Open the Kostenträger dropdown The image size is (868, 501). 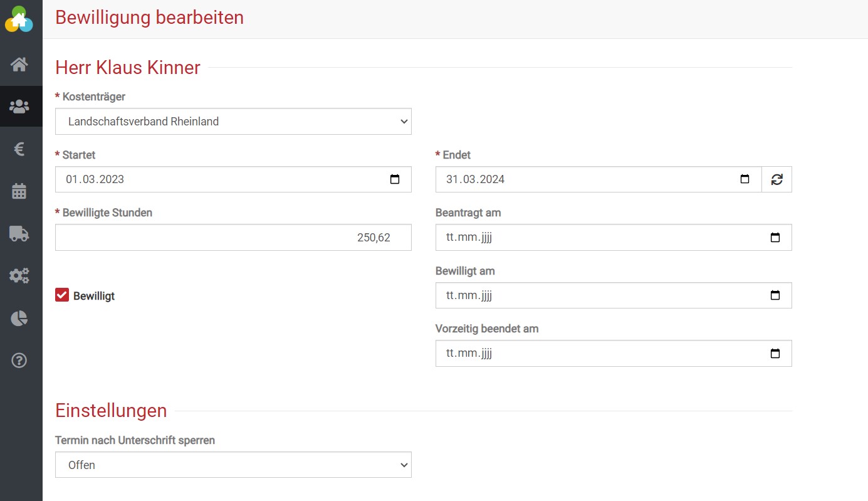(233, 122)
